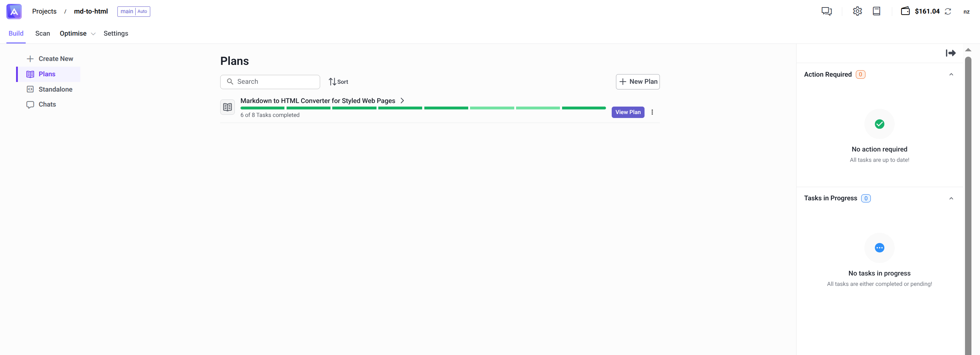Open the chat feedback icon in header
Viewport: 980px width, 355px height.
click(826, 11)
